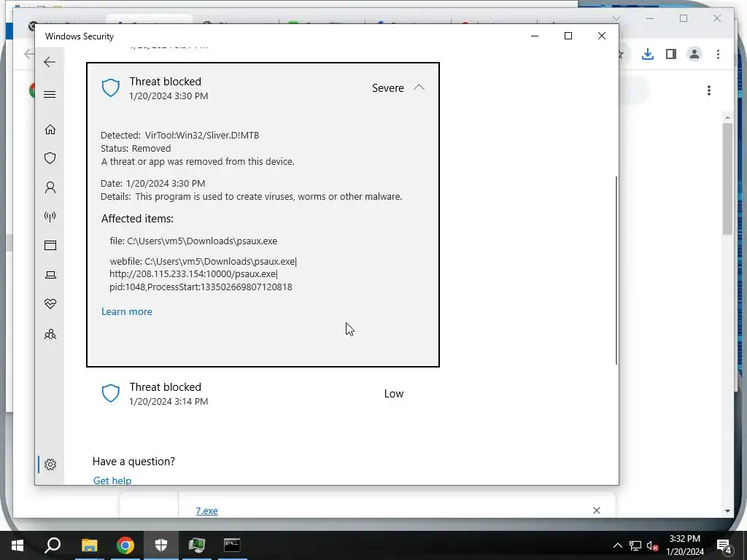
Task: Click the muted volume tray icon
Action: click(652, 545)
